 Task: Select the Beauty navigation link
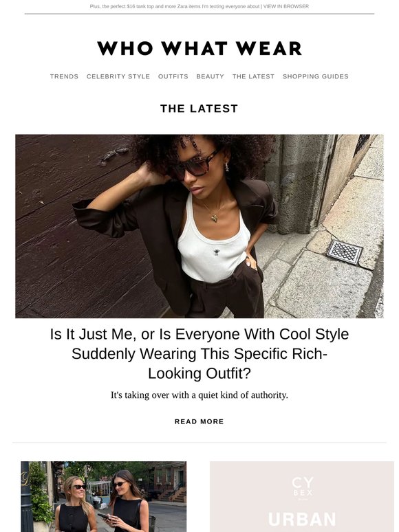[211, 76]
